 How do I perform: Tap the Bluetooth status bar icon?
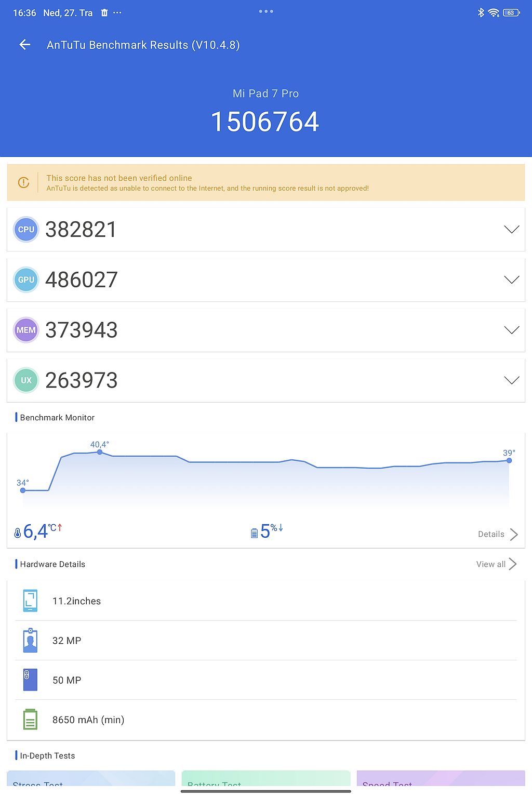(481, 12)
